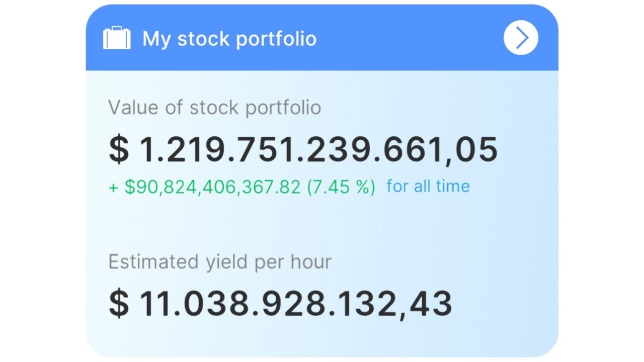This screenshot has width=644, height=362.
Task: Click the green plus sign before the gain
Action: [x=113, y=187]
